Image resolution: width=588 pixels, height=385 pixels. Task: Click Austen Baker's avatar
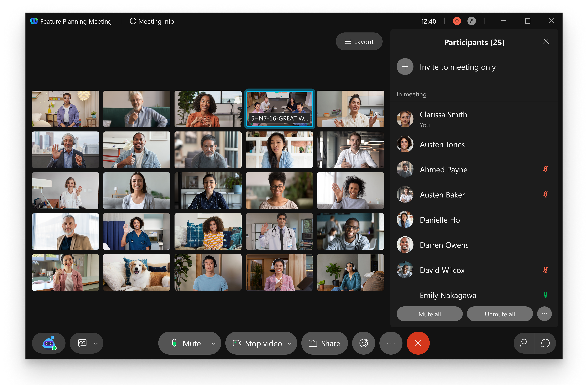[x=405, y=195]
